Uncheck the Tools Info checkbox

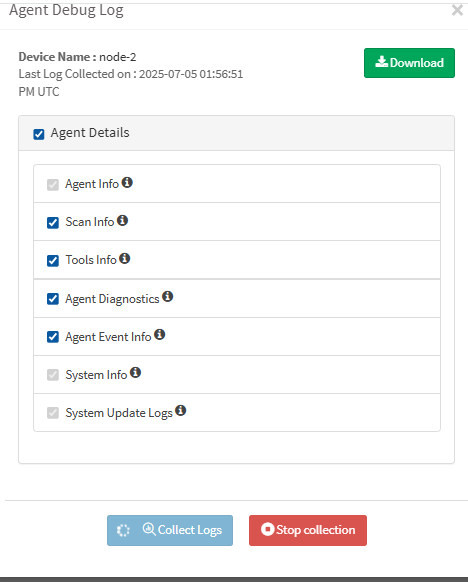pyautogui.click(x=53, y=261)
